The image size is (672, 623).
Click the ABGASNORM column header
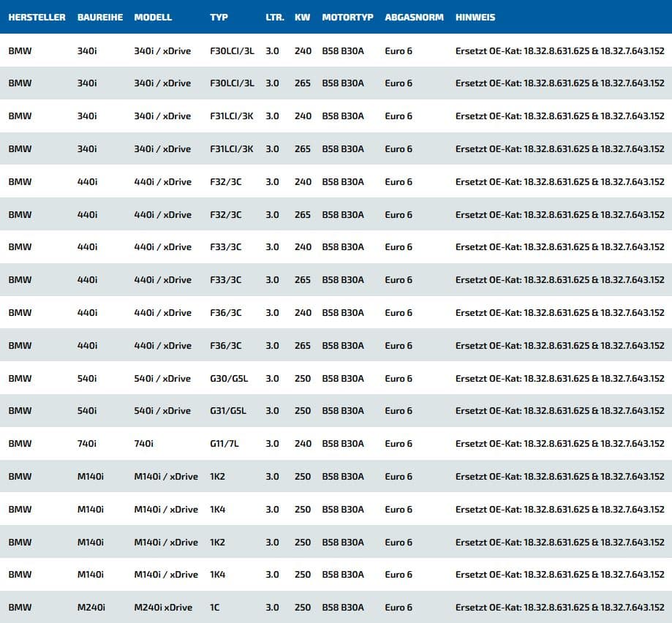coord(414,17)
